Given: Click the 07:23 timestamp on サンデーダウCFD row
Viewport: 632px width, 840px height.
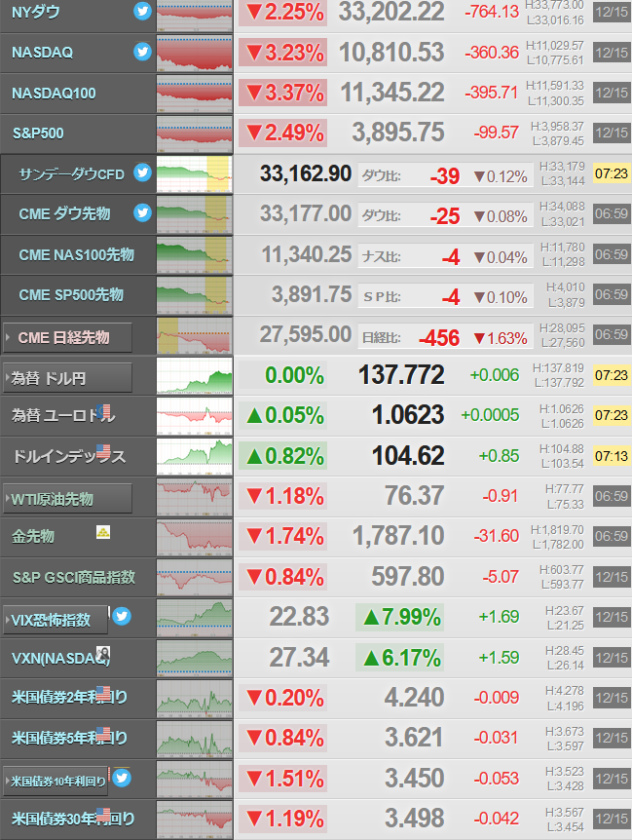Looking at the screenshot, I should (x=612, y=173).
